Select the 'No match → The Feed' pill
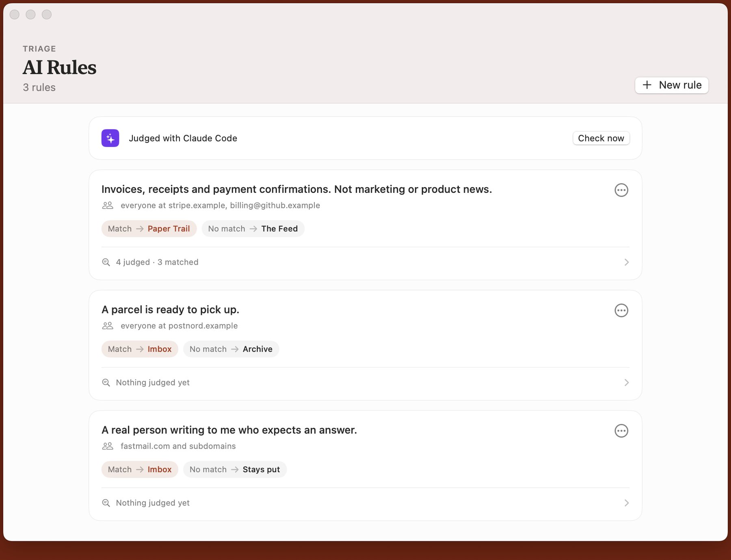 click(253, 229)
